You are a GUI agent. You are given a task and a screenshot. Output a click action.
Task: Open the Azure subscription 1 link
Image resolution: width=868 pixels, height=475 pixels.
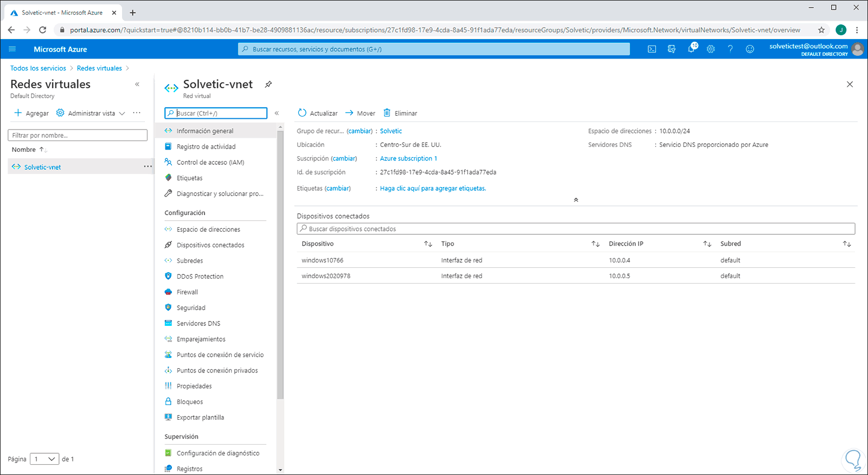point(408,159)
